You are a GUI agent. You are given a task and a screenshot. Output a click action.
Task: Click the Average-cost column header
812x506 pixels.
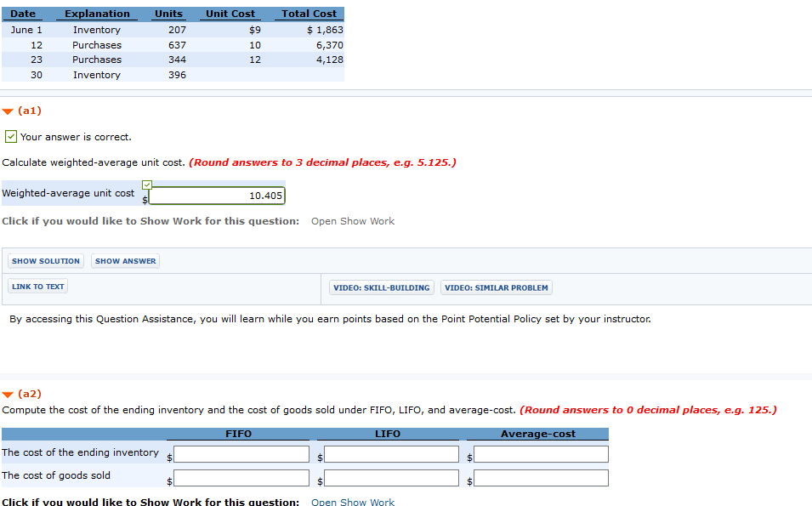pyautogui.click(x=538, y=434)
